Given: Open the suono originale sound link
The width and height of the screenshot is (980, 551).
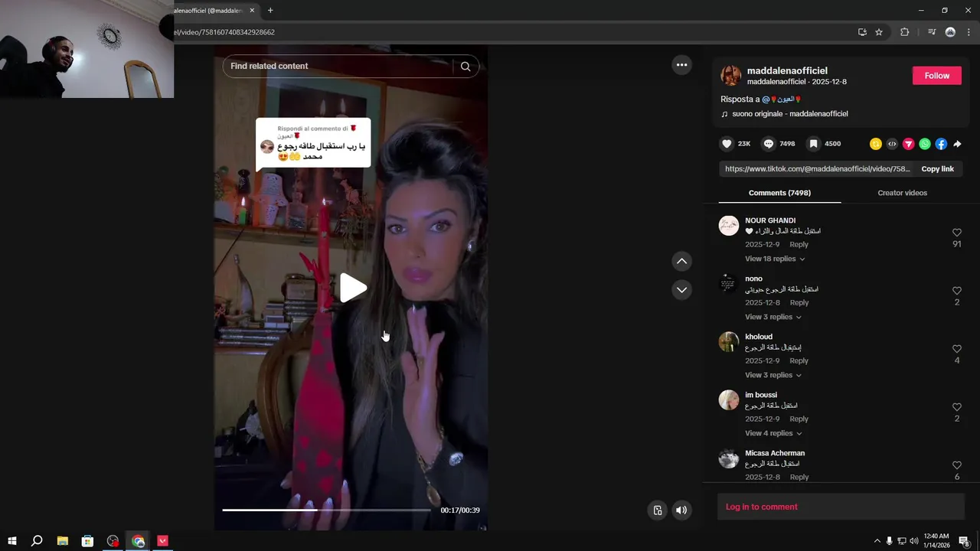Looking at the screenshot, I should (x=789, y=114).
